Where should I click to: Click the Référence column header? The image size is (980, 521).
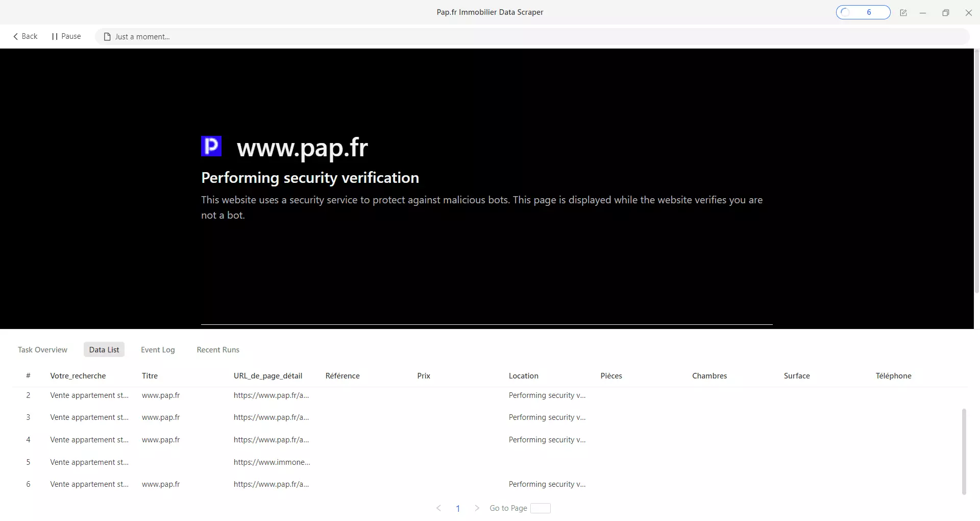click(x=342, y=376)
